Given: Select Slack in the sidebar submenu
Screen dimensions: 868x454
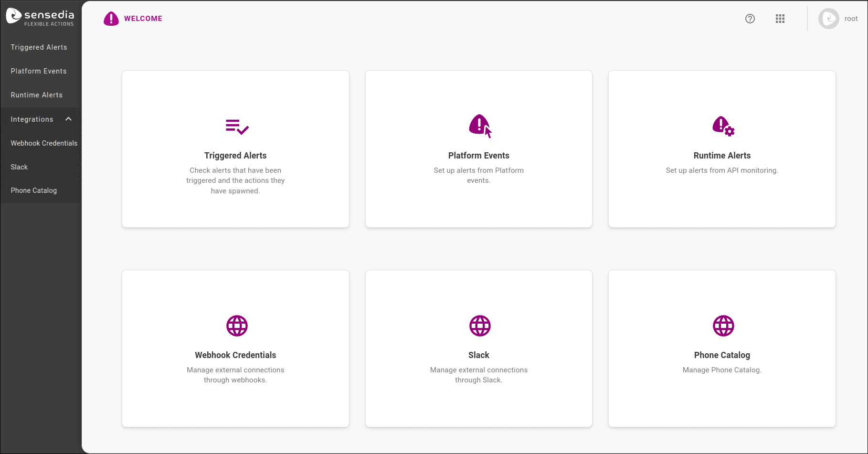Looking at the screenshot, I should [x=20, y=167].
